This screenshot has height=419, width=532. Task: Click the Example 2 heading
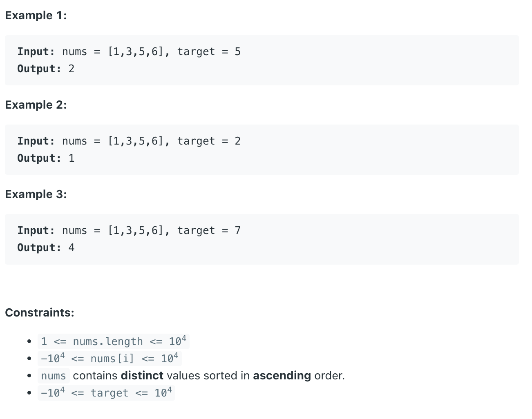click(36, 105)
